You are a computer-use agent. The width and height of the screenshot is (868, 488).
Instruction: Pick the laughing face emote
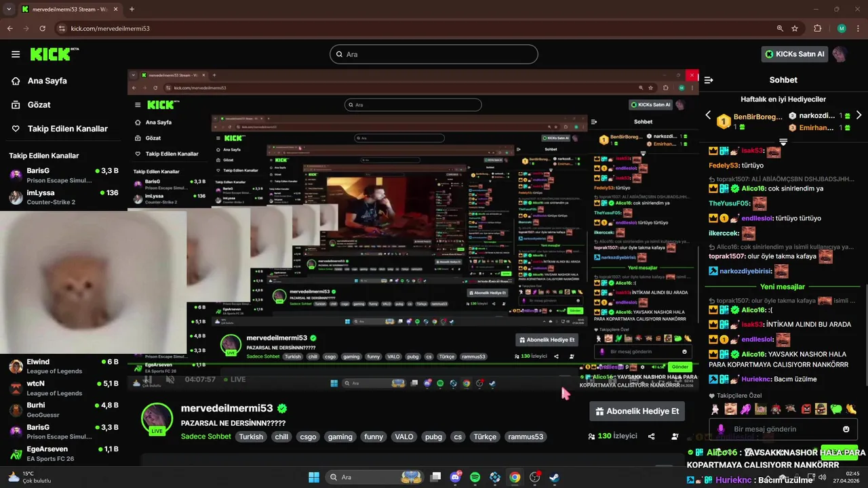point(730,409)
